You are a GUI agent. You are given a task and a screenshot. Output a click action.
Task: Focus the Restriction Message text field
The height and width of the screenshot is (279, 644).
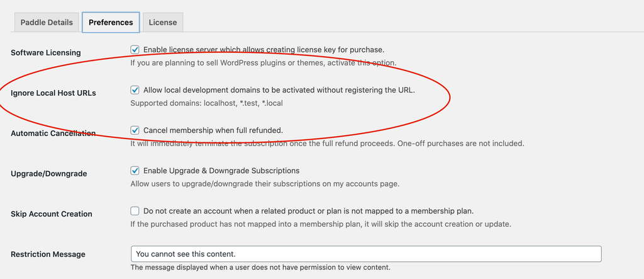[366, 254]
